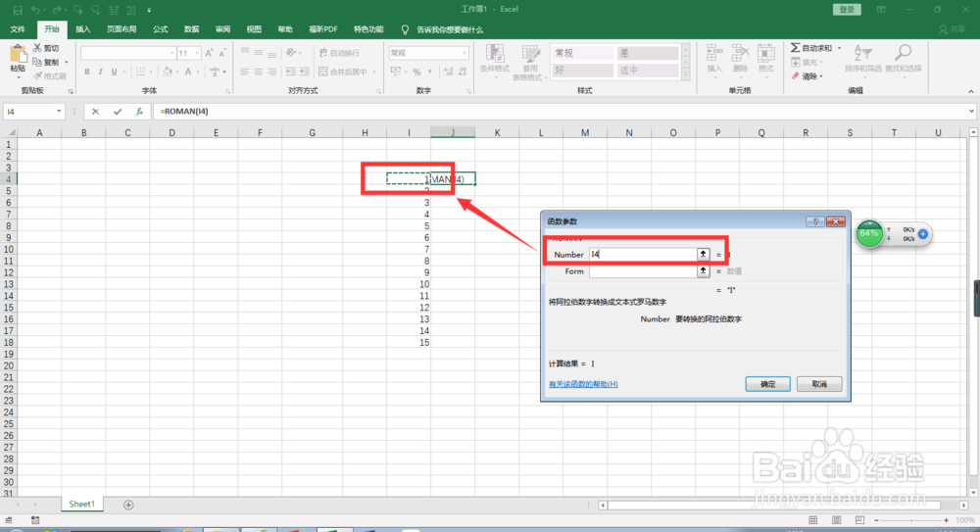Image resolution: width=980 pixels, height=532 pixels.
Task: Open the fill color bucket tool
Action: click(x=167, y=72)
